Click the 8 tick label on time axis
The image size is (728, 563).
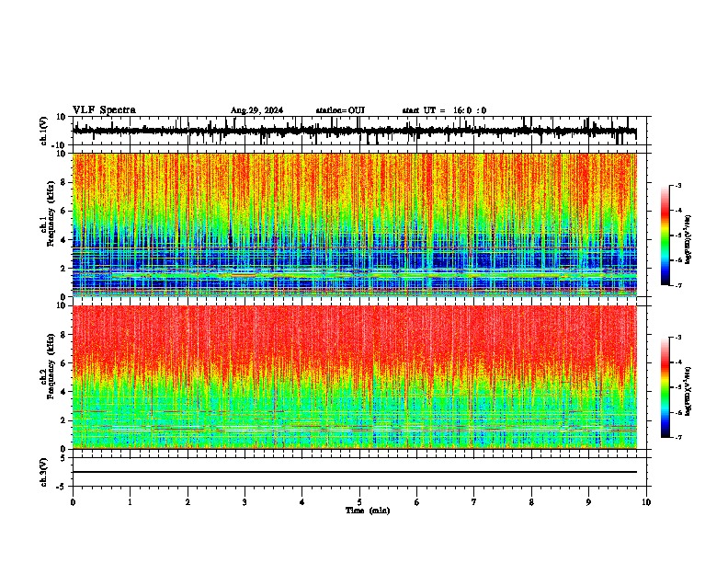click(x=531, y=502)
